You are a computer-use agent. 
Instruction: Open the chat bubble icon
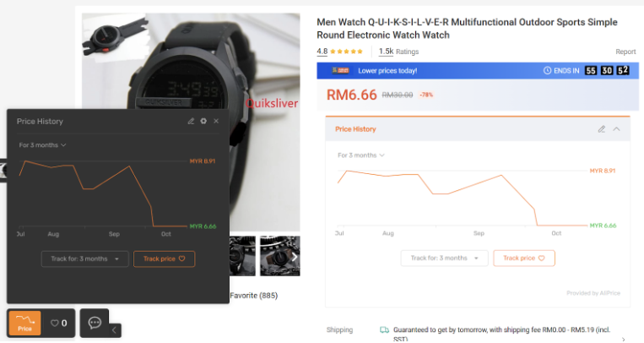[95, 323]
